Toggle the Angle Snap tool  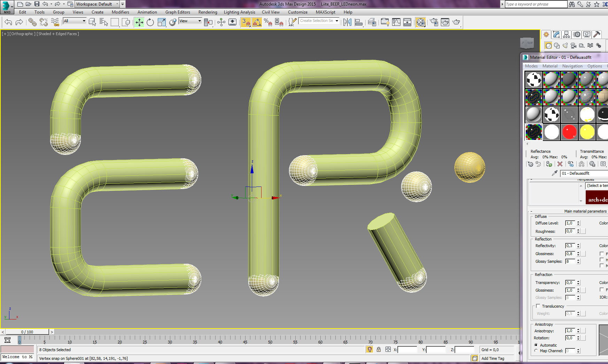257,23
